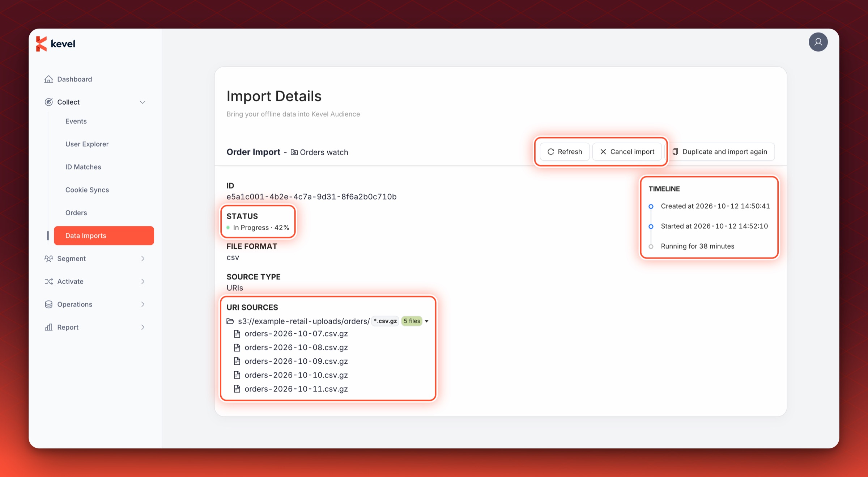
Task: Click the Orders watch camera icon
Action: (294, 152)
